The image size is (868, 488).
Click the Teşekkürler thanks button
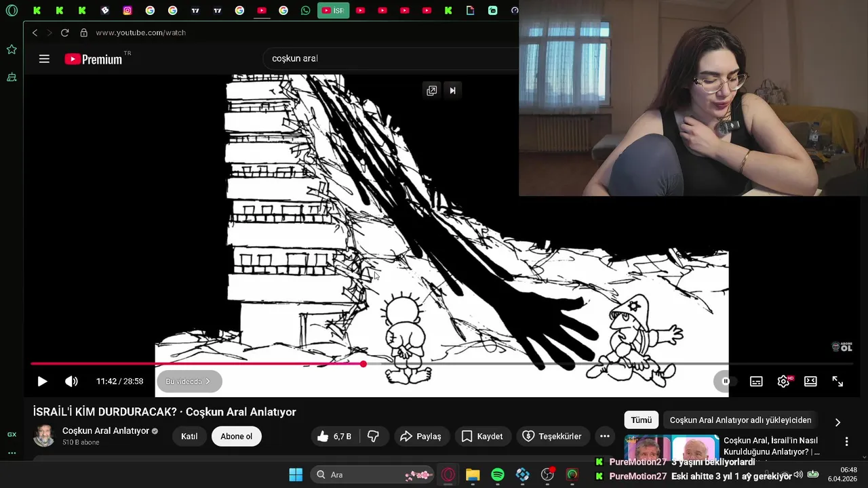[x=552, y=436]
